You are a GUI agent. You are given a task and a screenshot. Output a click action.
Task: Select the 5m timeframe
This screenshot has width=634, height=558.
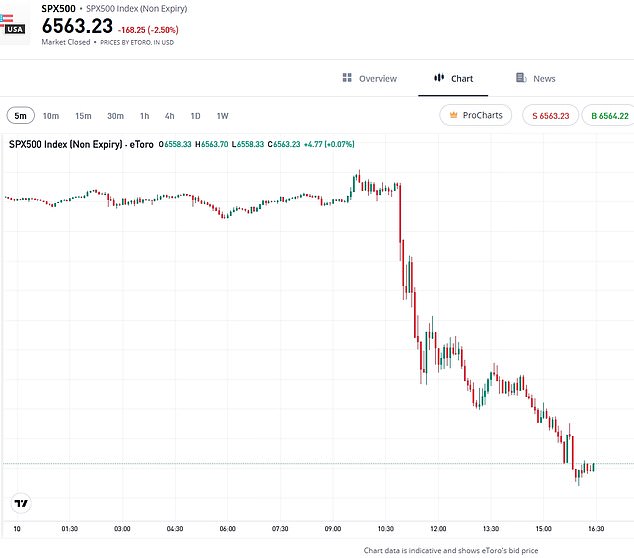(21, 115)
